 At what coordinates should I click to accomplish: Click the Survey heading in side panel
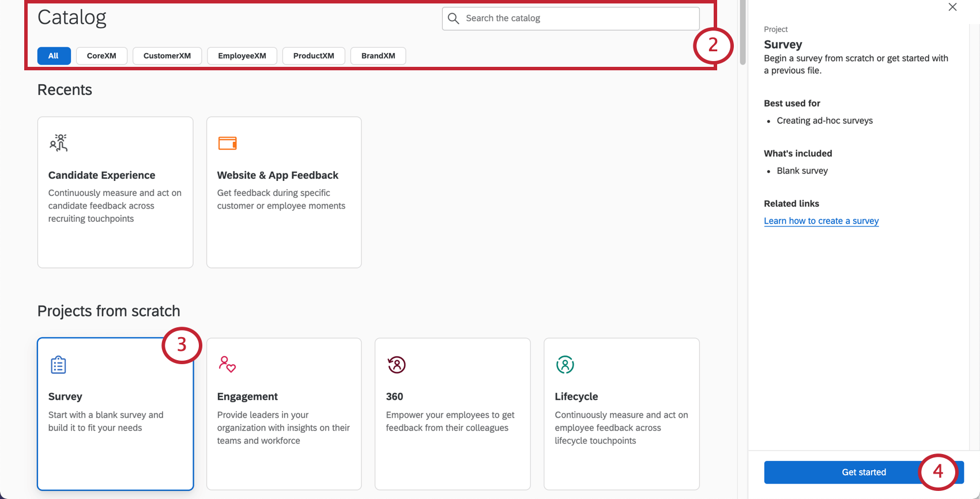783,44
